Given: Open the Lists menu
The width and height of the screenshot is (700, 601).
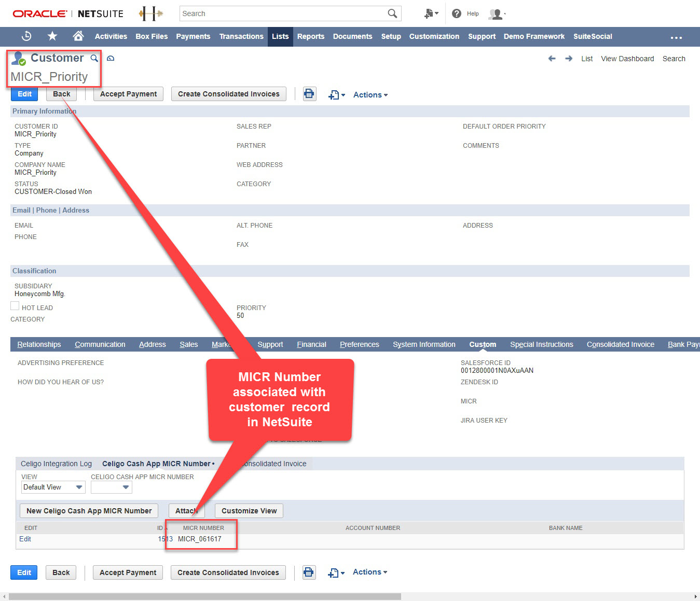Looking at the screenshot, I should pos(280,36).
